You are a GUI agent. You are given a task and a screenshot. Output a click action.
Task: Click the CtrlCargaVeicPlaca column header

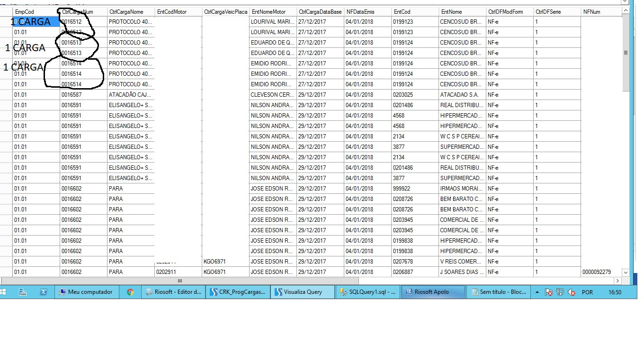tap(225, 12)
